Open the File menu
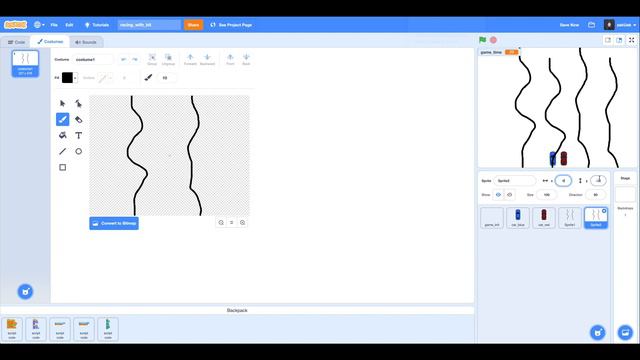The height and width of the screenshot is (360, 640). (54, 25)
